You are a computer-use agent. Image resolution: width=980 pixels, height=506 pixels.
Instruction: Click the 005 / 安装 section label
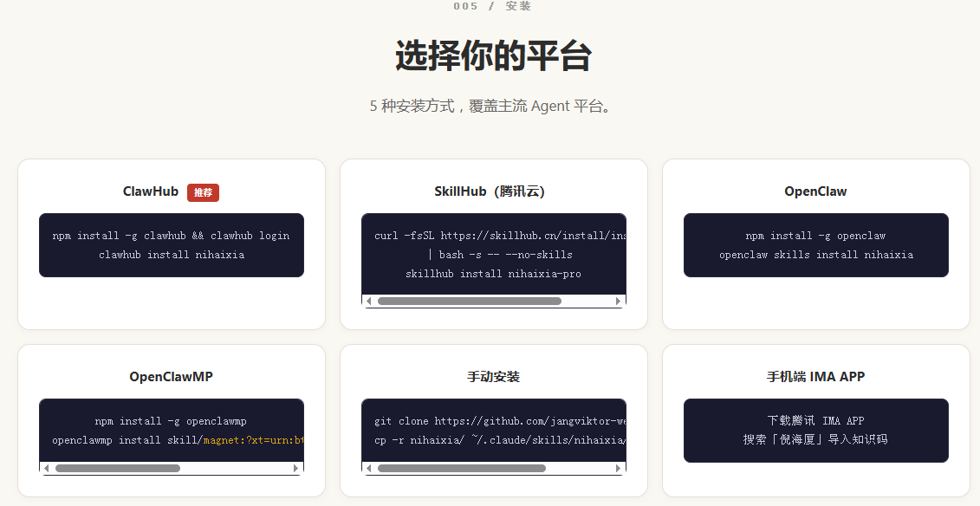click(492, 6)
